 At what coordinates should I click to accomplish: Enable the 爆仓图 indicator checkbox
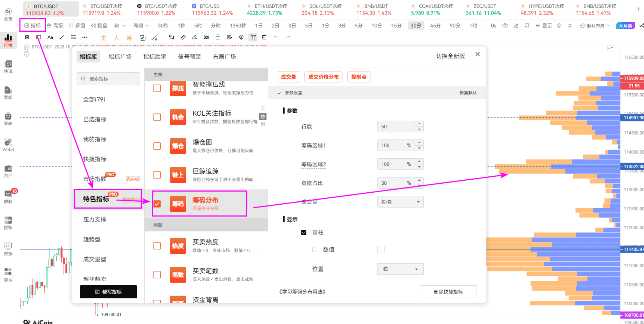point(157,146)
